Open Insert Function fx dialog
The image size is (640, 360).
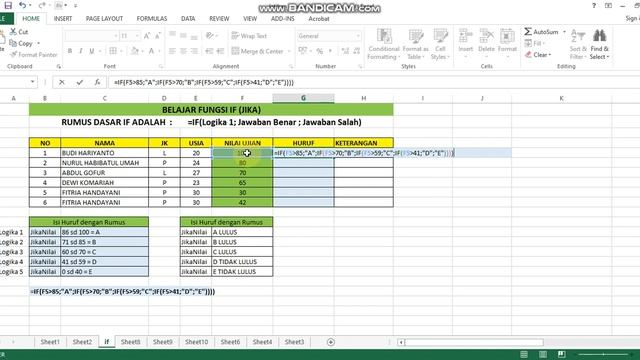tap(97, 82)
